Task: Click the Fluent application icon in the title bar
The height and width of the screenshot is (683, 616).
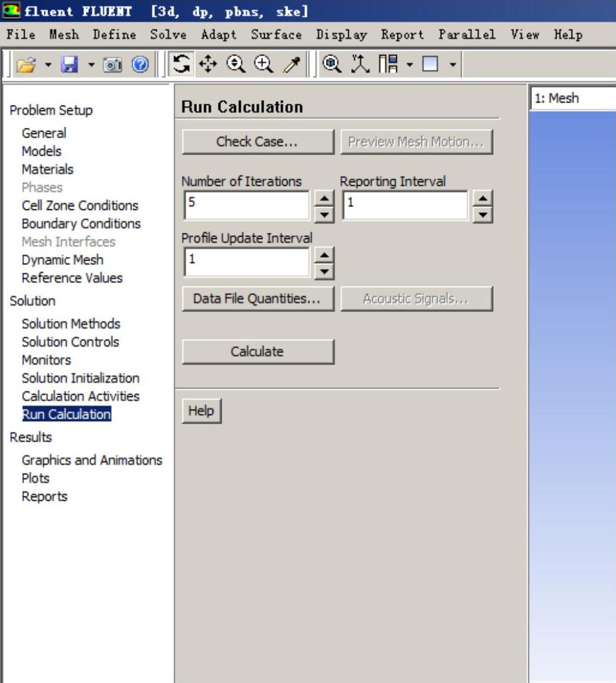Action: [x=11, y=10]
